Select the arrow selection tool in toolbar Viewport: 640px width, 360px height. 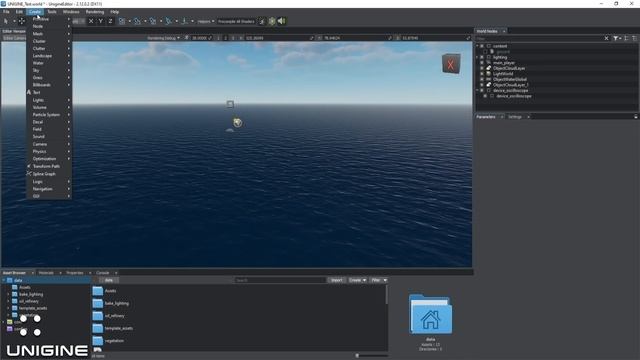coord(6,21)
